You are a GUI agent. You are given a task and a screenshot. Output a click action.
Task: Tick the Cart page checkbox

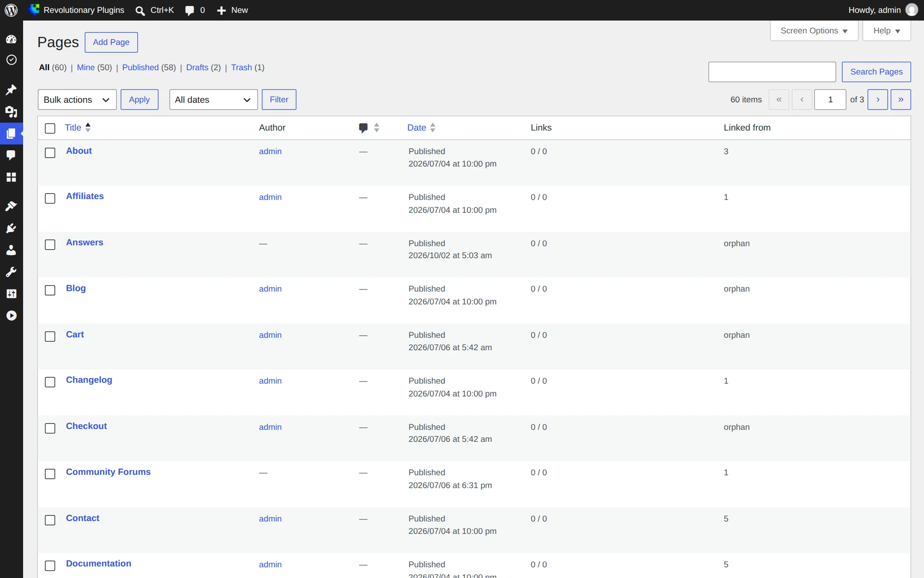click(x=50, y=336)
